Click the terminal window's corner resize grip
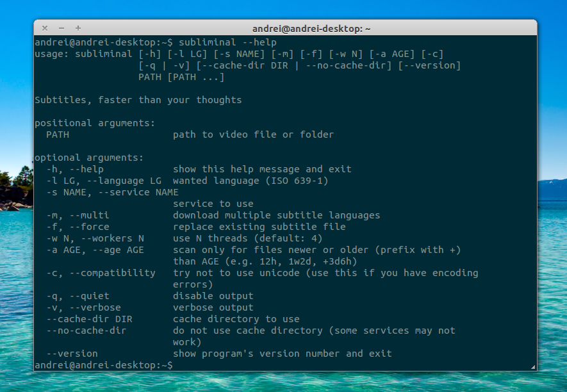567x392 pixels. click(533, 367)
